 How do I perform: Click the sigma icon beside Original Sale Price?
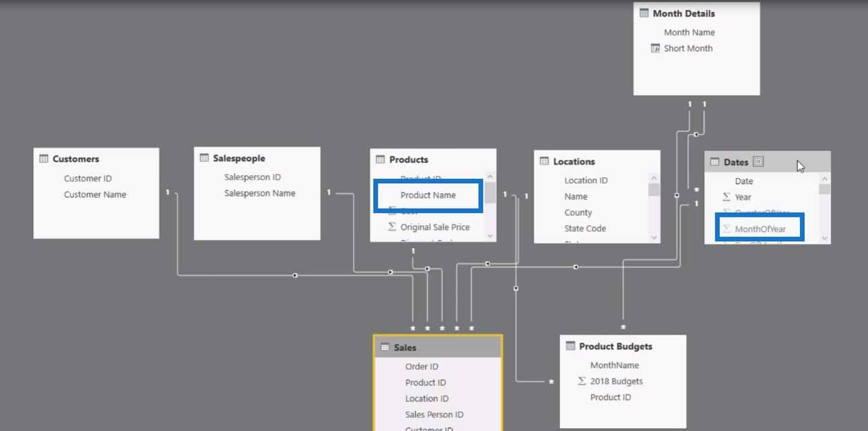click(392, 227)
